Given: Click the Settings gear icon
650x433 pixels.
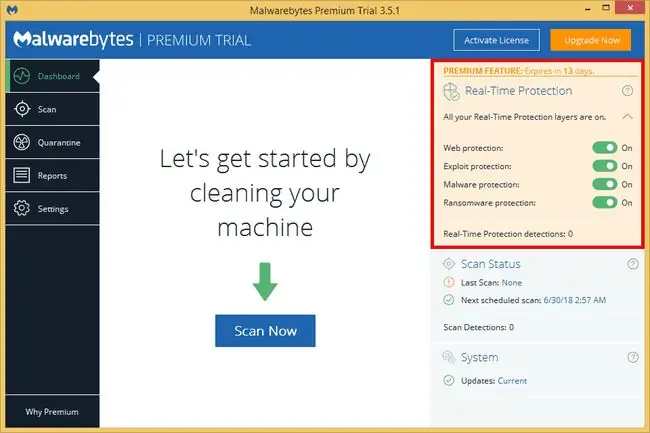Looking at the screenshot, I should pos(22,208).
